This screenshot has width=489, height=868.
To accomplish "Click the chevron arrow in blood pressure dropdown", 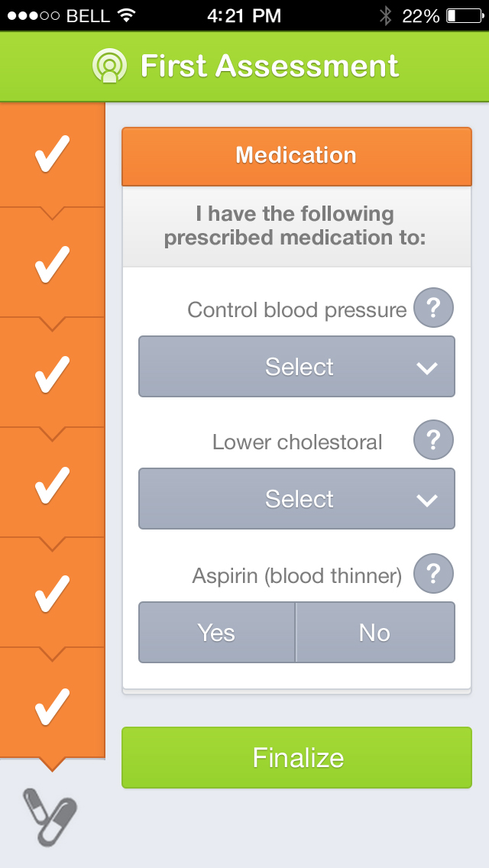I will pyautogui.click(x=426, y=368).
